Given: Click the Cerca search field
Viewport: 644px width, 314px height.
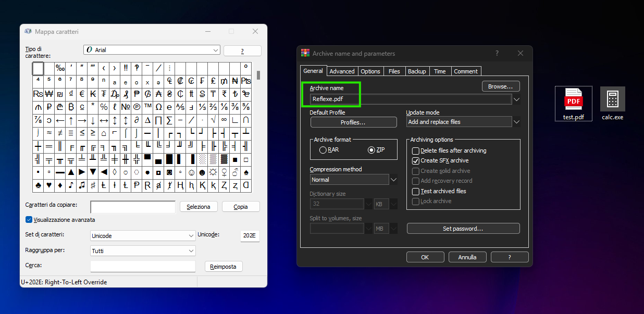Looking at the screenshot, I should pos(143,267).
